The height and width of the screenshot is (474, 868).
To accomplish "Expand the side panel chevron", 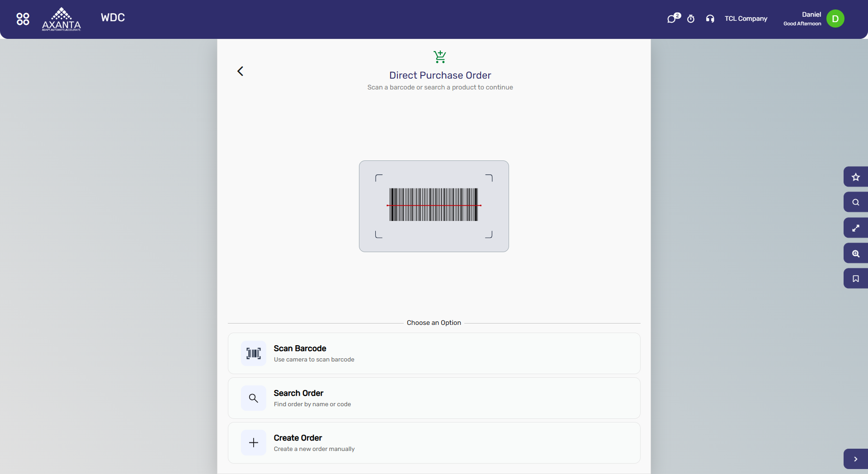I will click(856, 459).
